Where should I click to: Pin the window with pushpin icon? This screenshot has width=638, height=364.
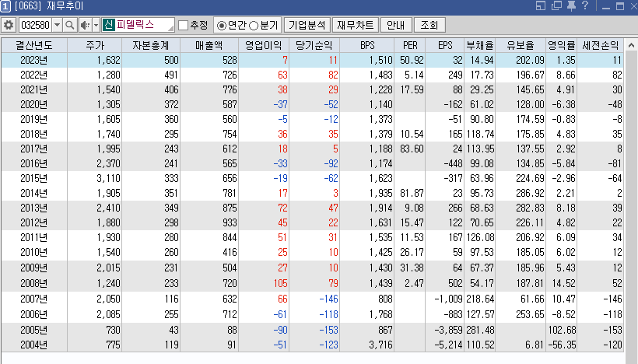pos(571,5)
